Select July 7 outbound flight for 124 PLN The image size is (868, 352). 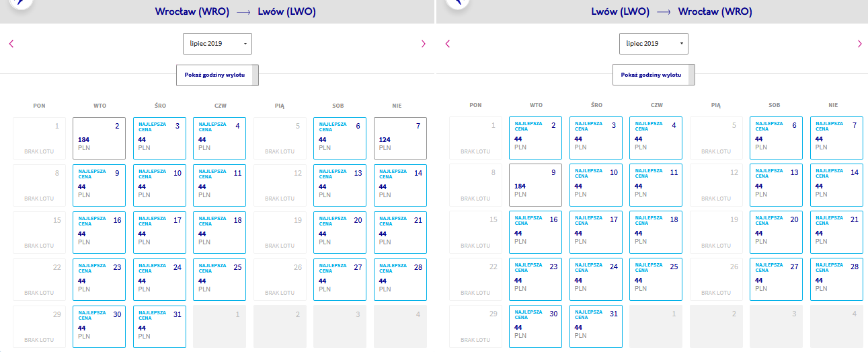click(400, 138)
